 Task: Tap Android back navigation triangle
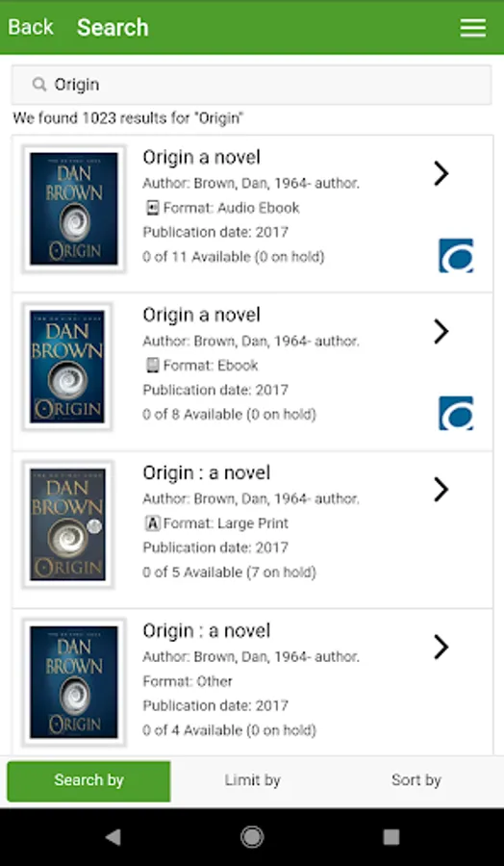pos(113,837)
